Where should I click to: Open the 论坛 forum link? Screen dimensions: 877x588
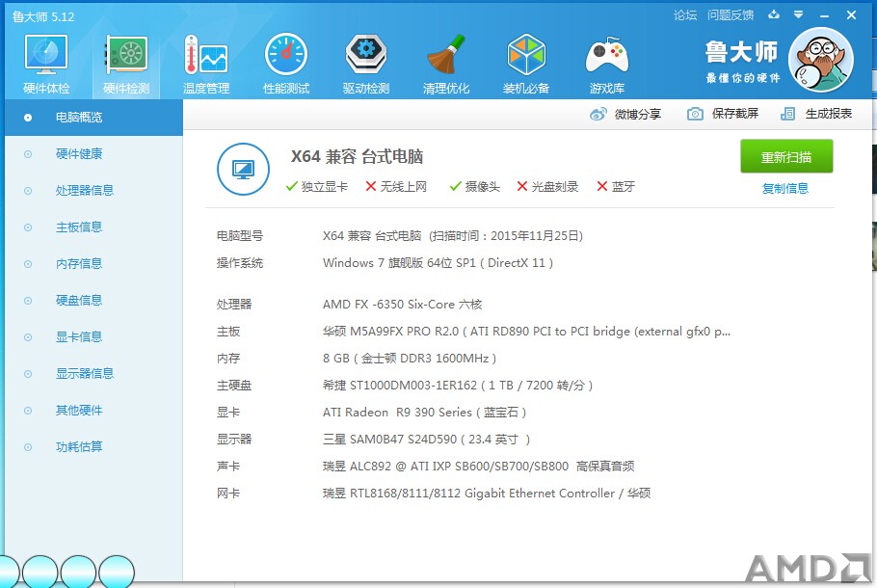pos(685,15)
